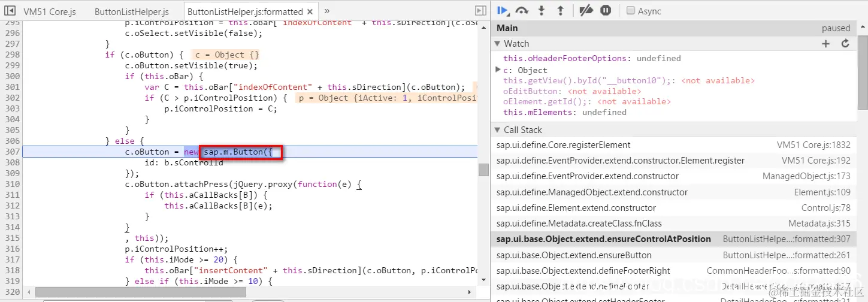Set breakpoint on line 301
The image size is (868, 302).
coord(12,87)
